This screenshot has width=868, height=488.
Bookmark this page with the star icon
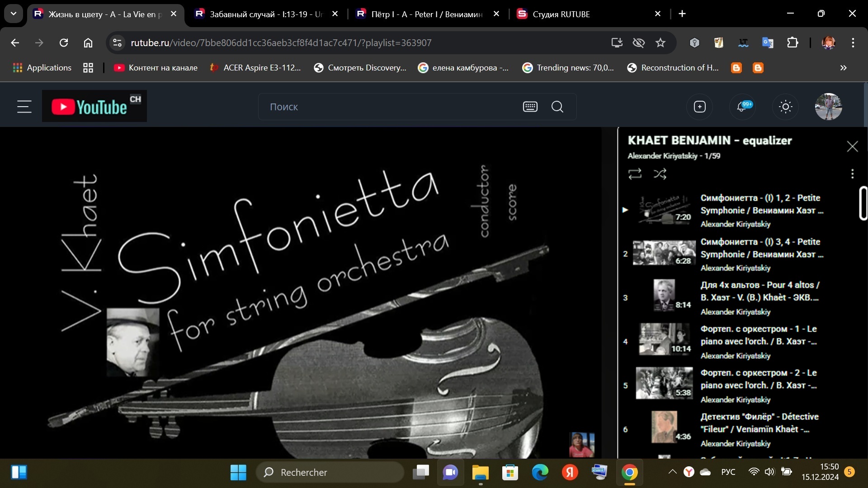click(660, 42)
